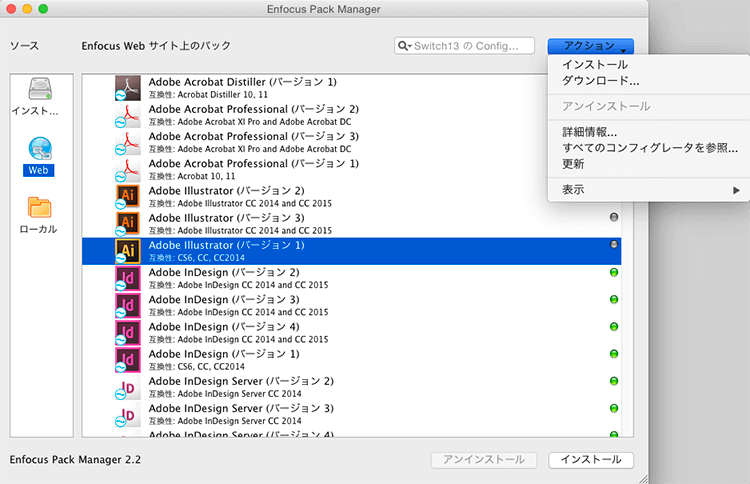The height and width of the screenshot is (484, 750).
Task: Click green status dot for InDesign Server バージョン 3
Action: pyautogui.click(x=614, y=408)
